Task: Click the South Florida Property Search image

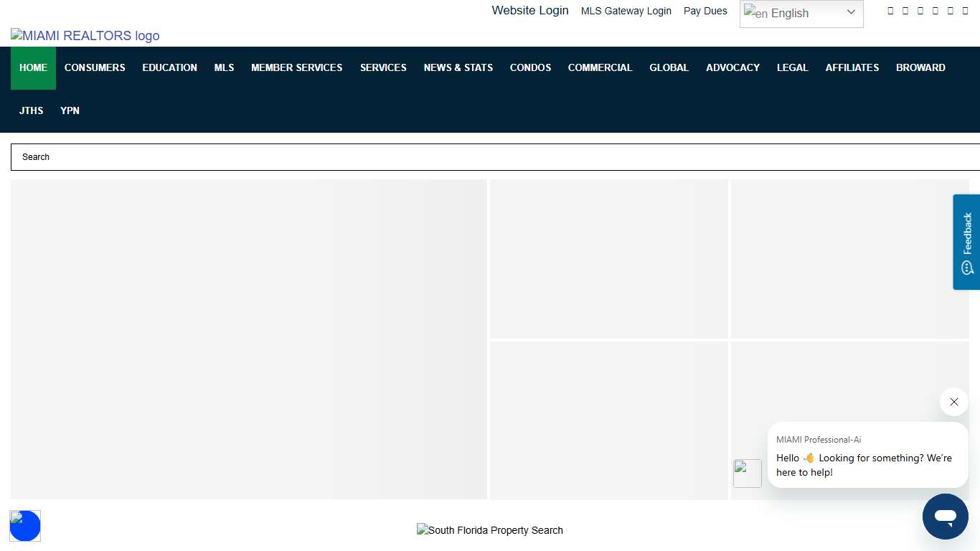Action: (x=490, y=530)
